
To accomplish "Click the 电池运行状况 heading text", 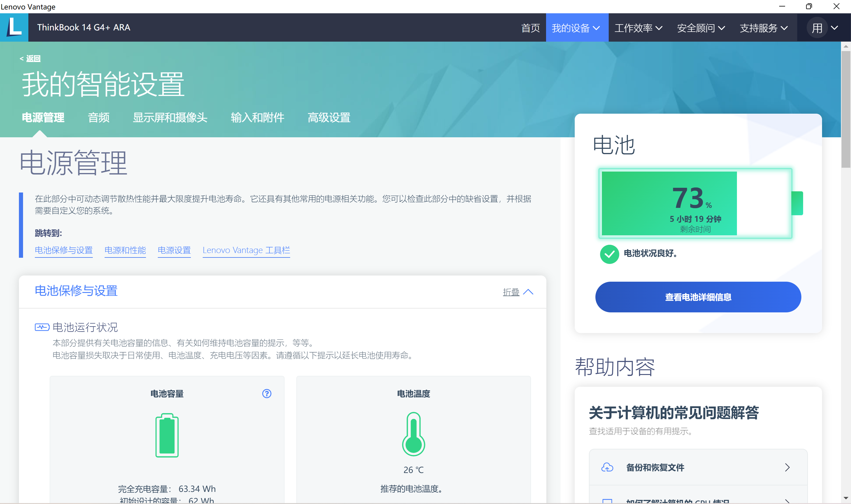I will [x=85, y=327].
